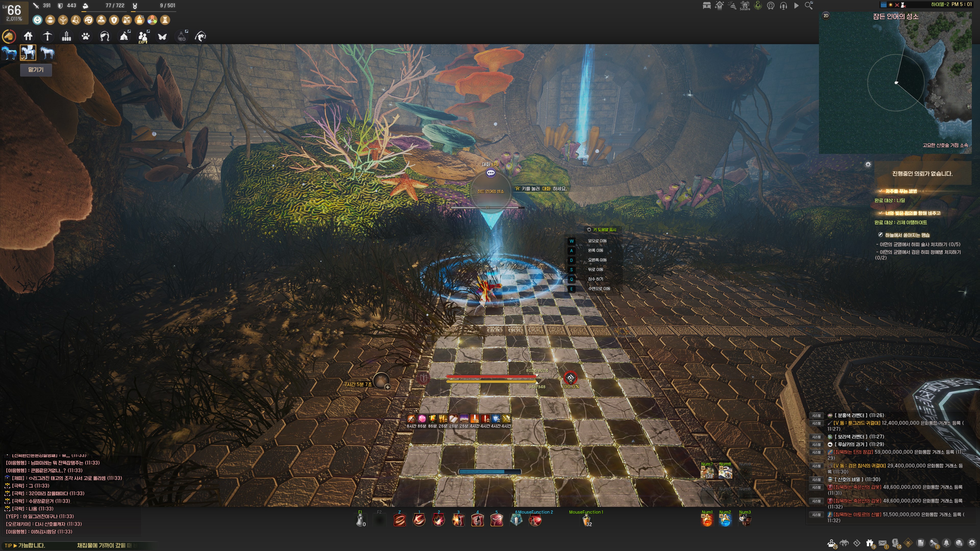Viewport: 980px width, 551px height.
Task: Click the 맡기기 button under horses
Action: tap(36, 70)
